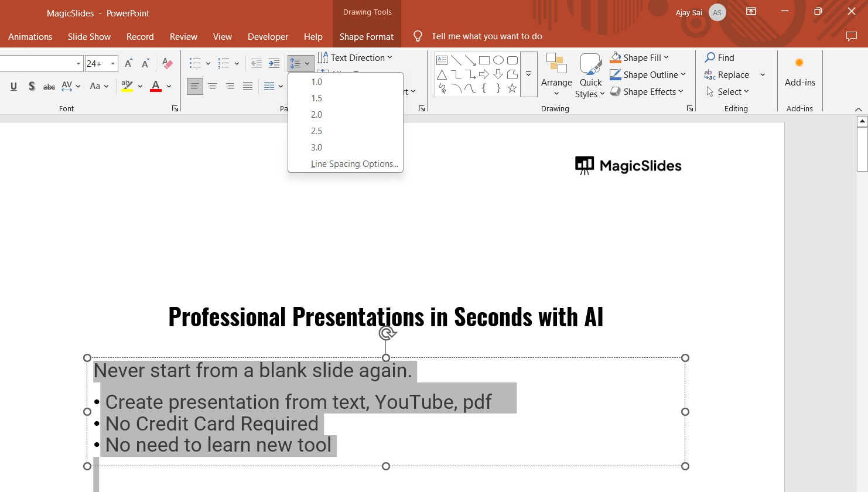Image resolution: width=868 pixels, height=492 pixels.
Task: Choose 1.5 line spacing from menu
Action: 316,98
